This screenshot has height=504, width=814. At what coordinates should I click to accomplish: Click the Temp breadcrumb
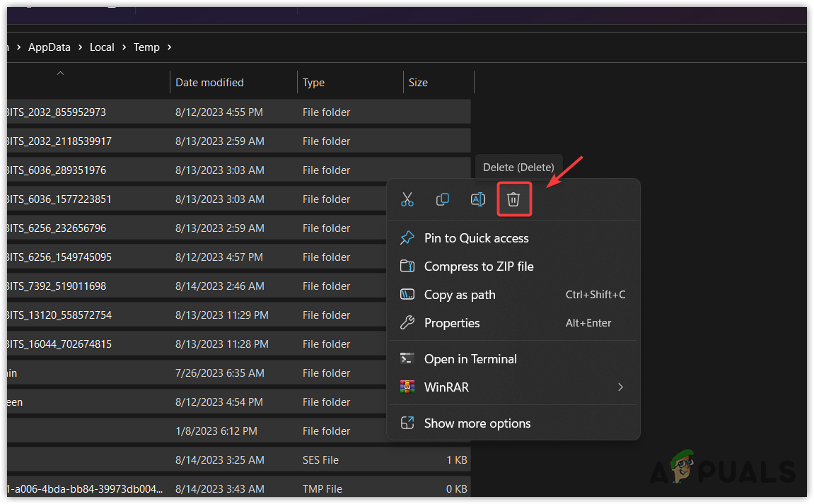147,47
